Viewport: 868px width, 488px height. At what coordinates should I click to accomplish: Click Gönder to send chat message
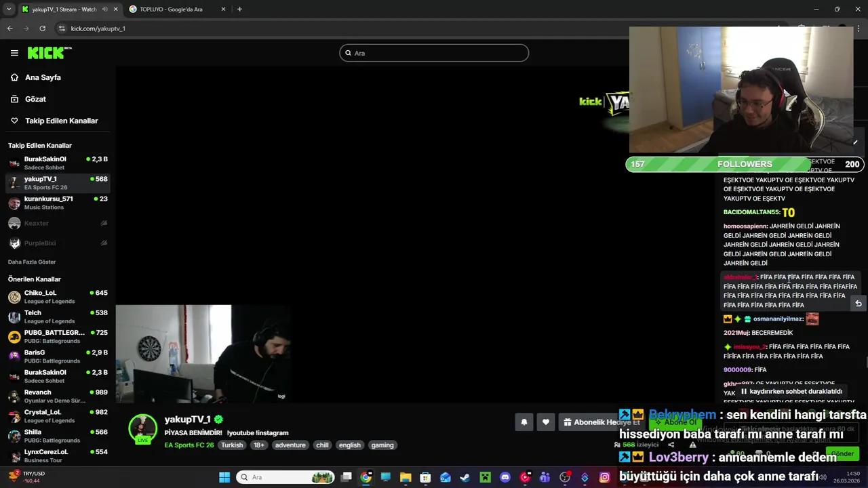coord(842,453)
